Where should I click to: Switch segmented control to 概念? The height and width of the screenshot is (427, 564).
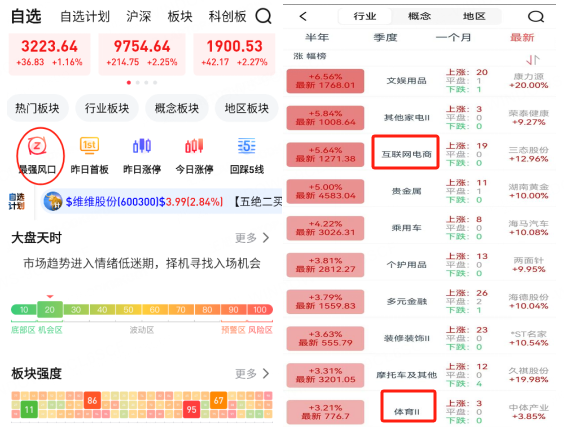(419, 16)
